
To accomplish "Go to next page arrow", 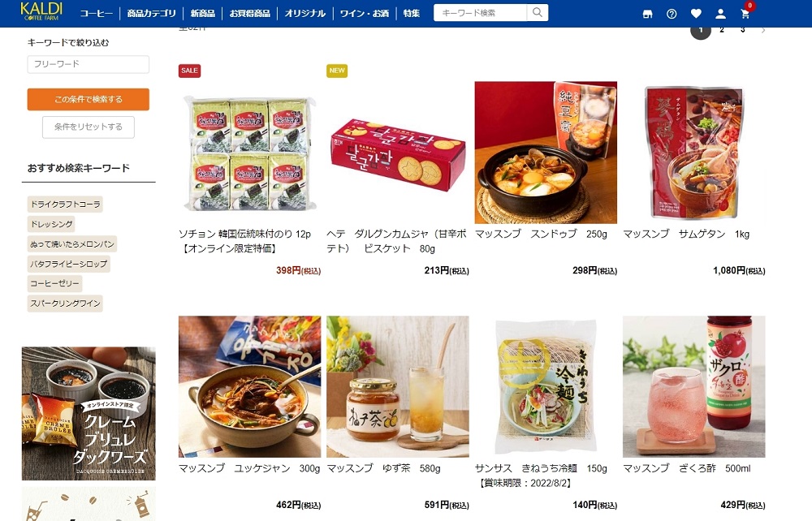I will coord(763,30).
